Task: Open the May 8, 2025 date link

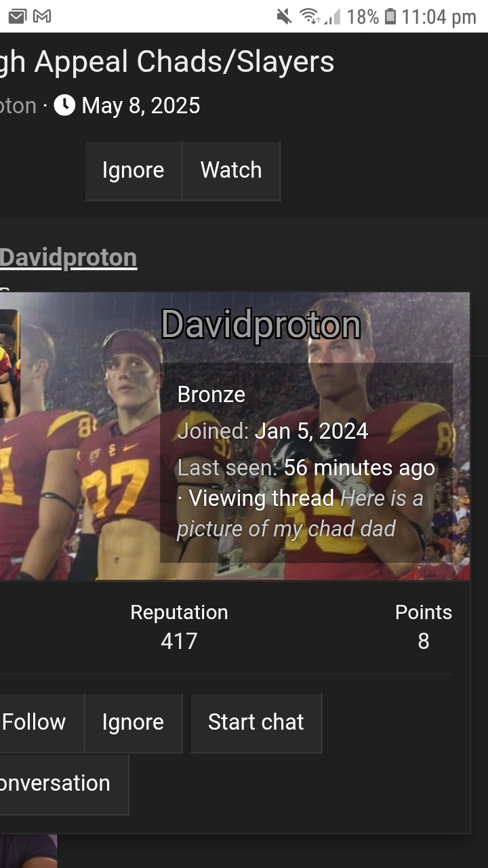Action: click(140, 106)
